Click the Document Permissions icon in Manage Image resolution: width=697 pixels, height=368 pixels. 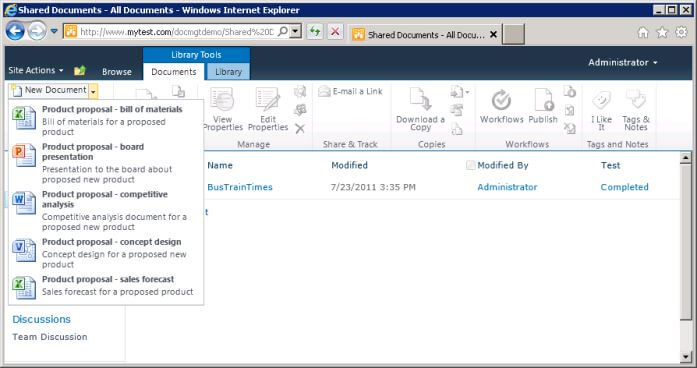[300, 110]
